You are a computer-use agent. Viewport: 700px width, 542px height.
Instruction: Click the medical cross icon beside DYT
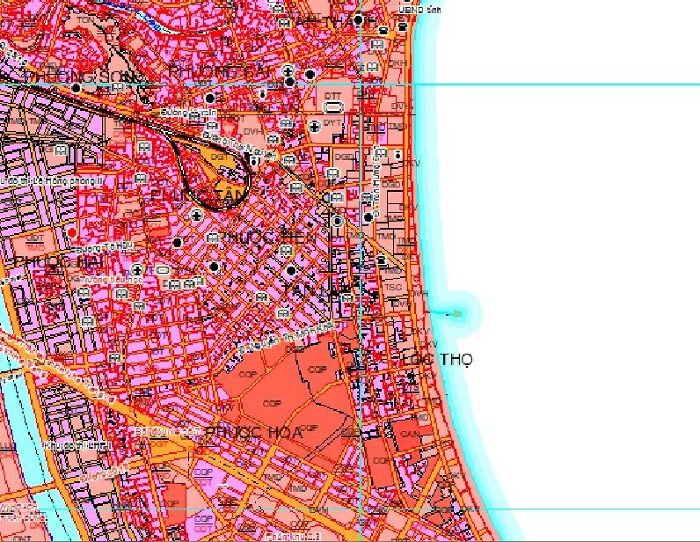315,127
